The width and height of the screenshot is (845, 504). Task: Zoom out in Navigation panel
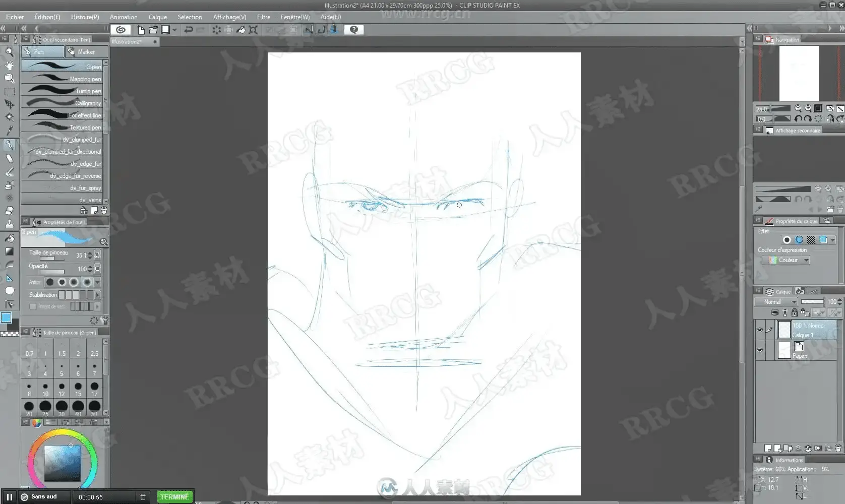(798, 108)
